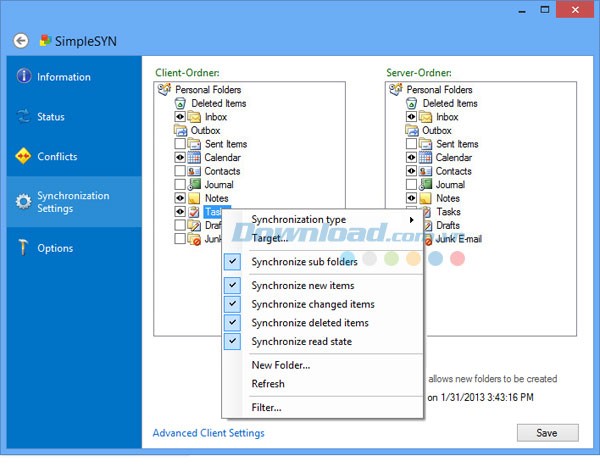
Task: Click the Synchronization Settings gear icon
Action: point(23,202)
